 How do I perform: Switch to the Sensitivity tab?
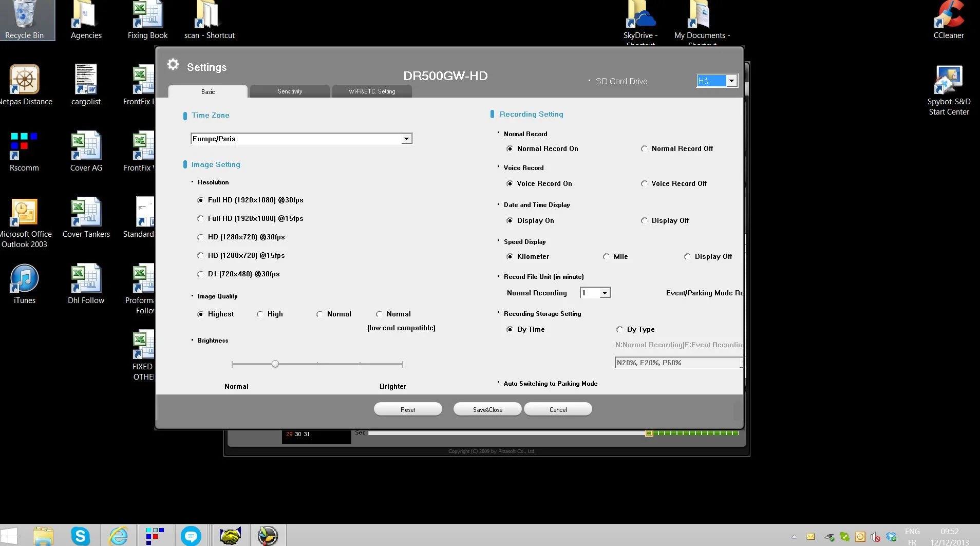click(x=290, y=91)
